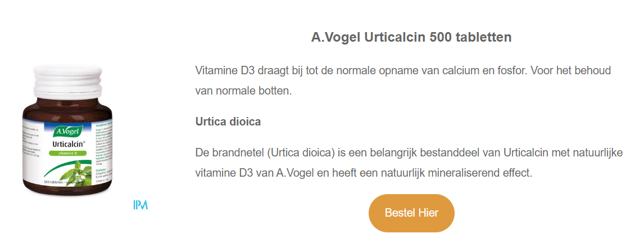Viewport: 644px width, 247px height.
Task: Click the brown glass bottle base
Action: [69, 192]
